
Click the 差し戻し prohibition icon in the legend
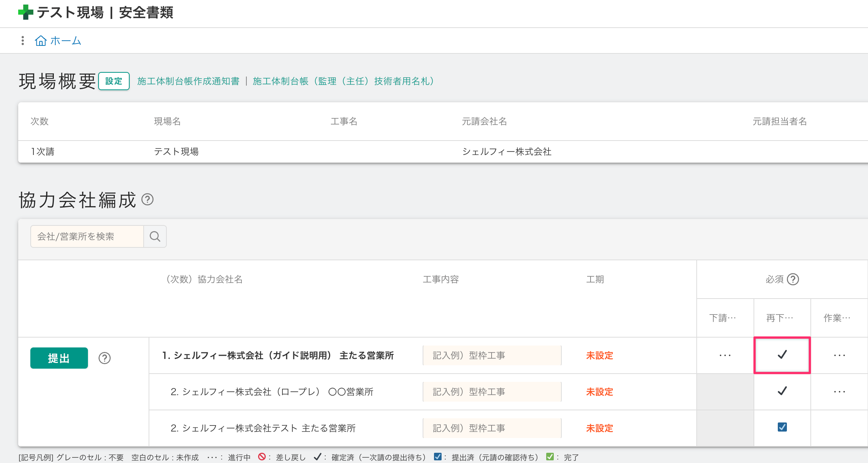[x=262, y=457]
